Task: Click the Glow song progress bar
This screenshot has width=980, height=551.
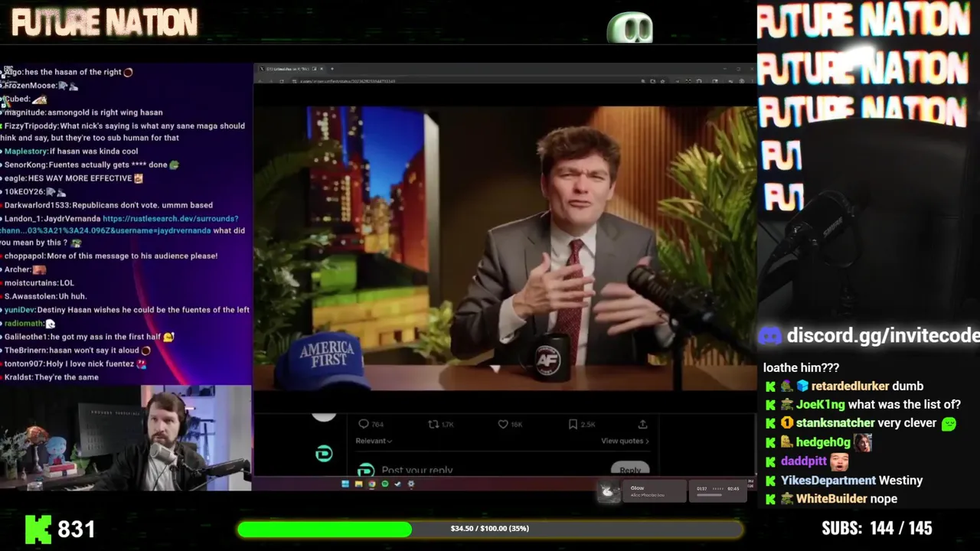Action: [x=709, y=495]
